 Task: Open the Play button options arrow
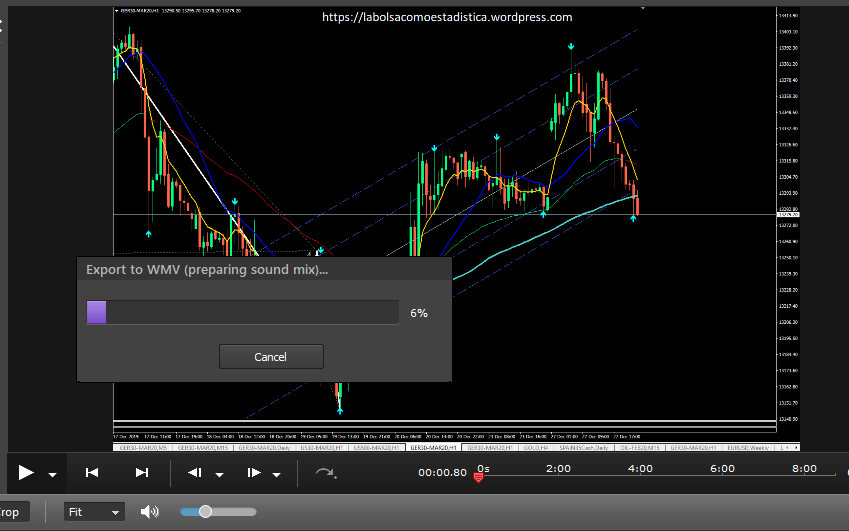52,475
